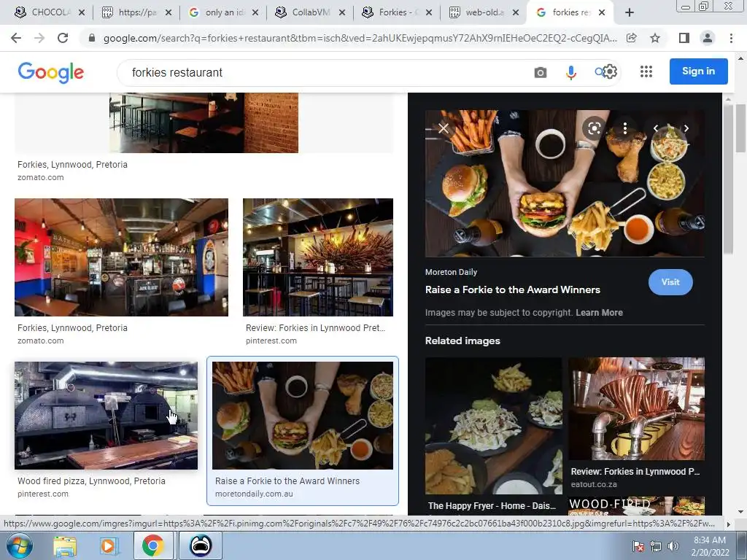This screenshot has width=747, height=560.
Task: Search inside image with Lens icon
Action: point(594,128)
